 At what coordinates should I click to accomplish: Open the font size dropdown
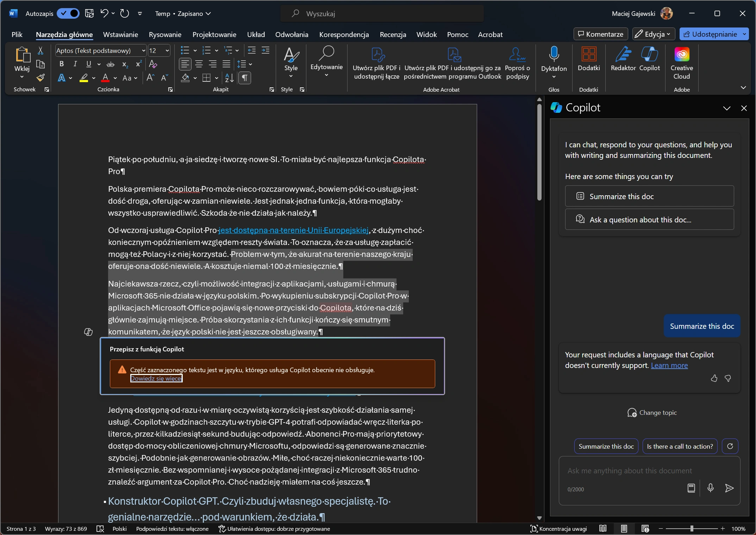click(x=167, y=51)
